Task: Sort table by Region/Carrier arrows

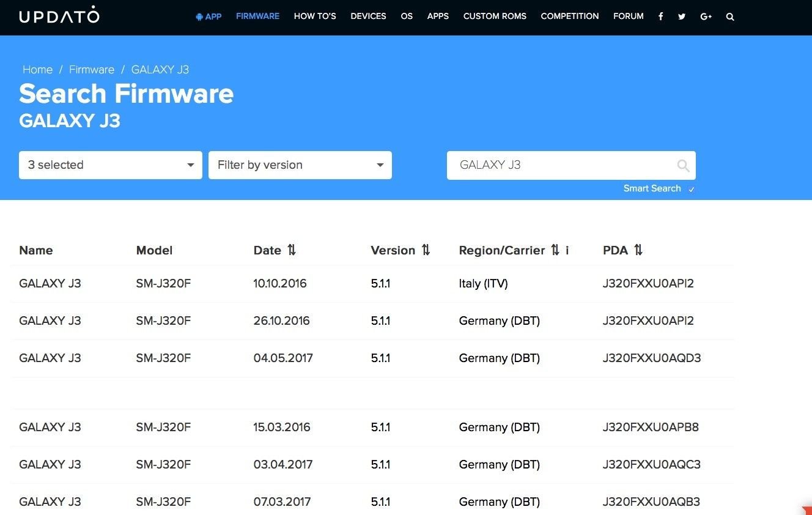Action: click(555, 250)
